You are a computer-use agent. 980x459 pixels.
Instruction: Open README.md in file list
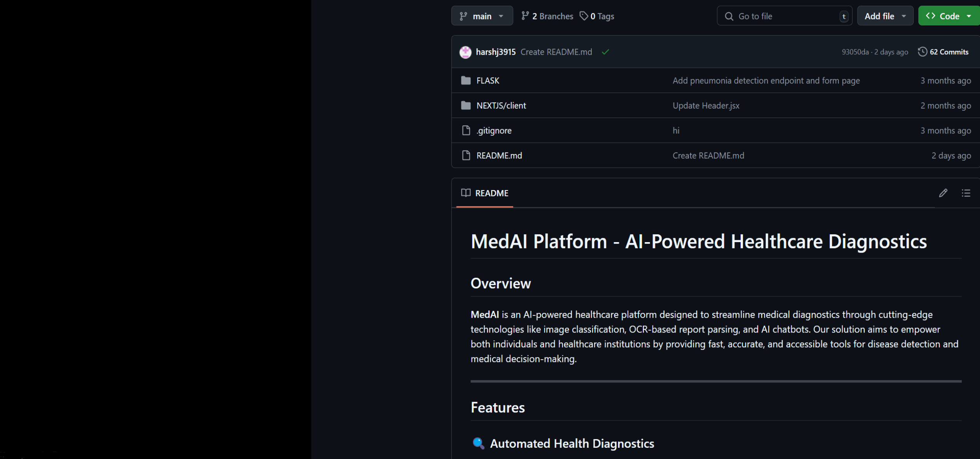pyautogui.click(x=499, y=156)
